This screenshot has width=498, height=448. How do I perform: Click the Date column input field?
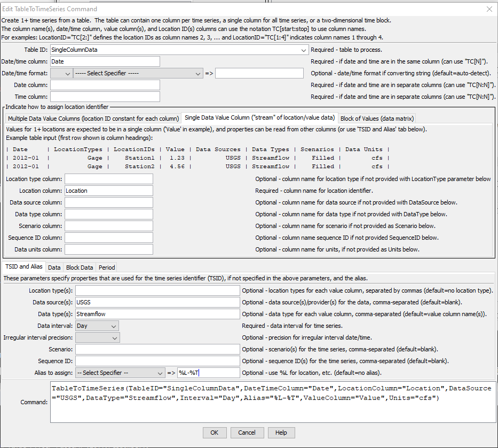click(x=105, y=85)
